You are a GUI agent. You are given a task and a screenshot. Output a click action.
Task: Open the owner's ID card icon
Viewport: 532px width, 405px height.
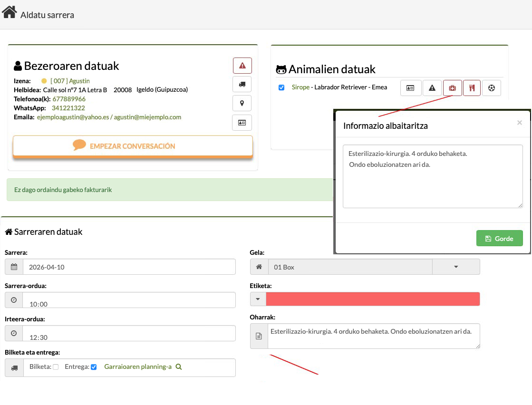242,123
